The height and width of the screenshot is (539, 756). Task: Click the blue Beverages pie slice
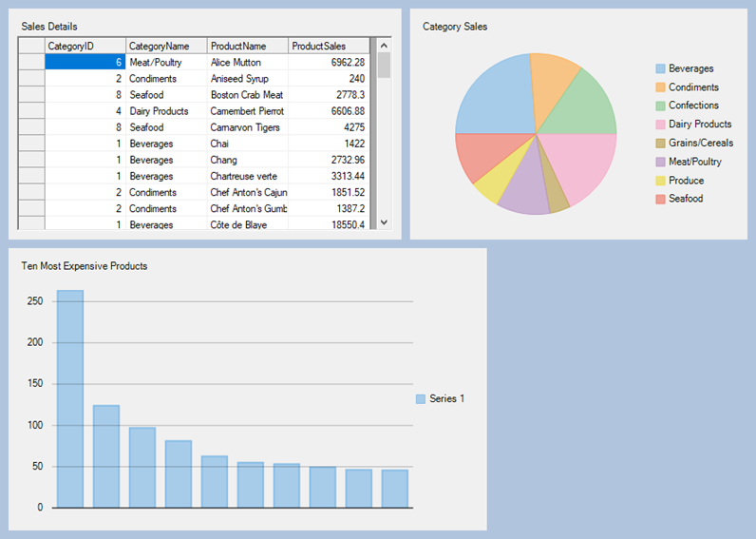(494, 95)
